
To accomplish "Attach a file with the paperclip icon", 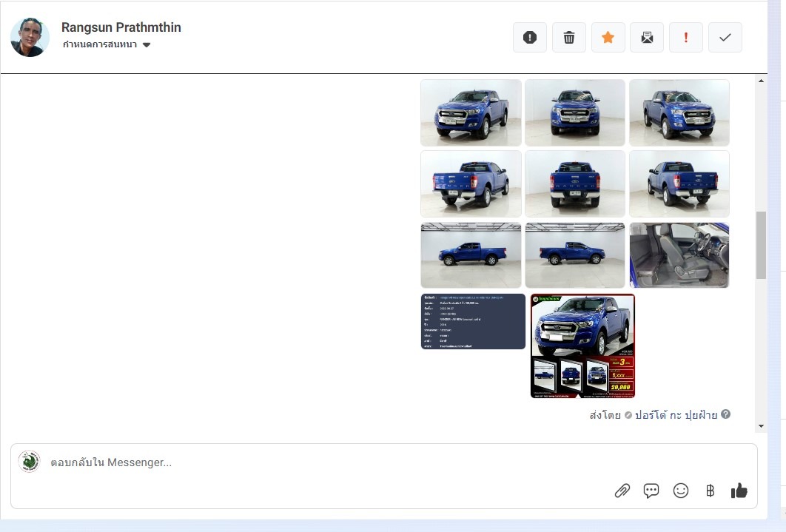I will click(622, 491).
